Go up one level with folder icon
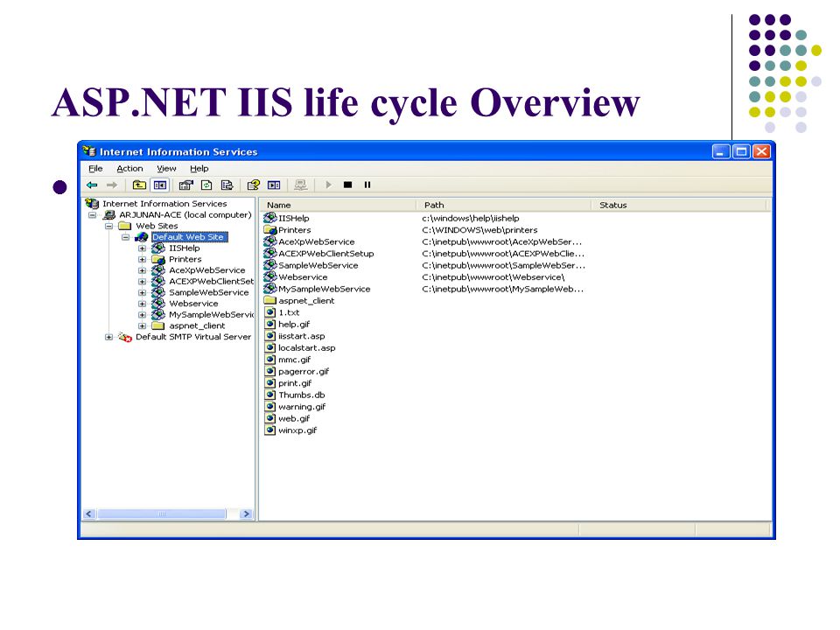The height and width of the screenshot is (630, 840). pyautogui.click(x=139, y=185)
